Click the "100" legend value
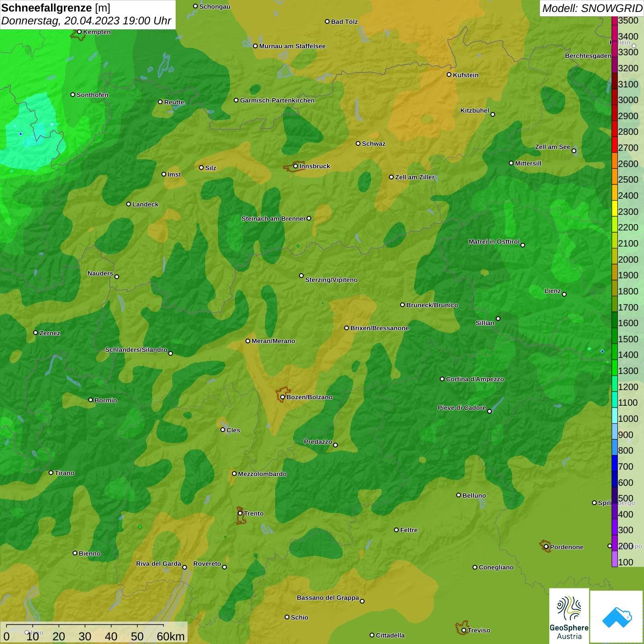 626,562
